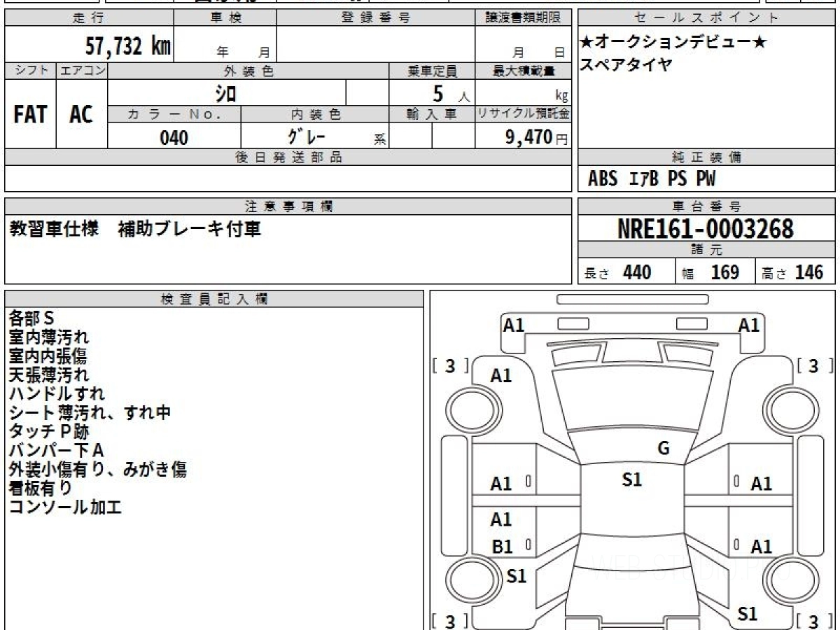
Task: Select the スペアタイヤ sales point line
Action: coord(626,64)
